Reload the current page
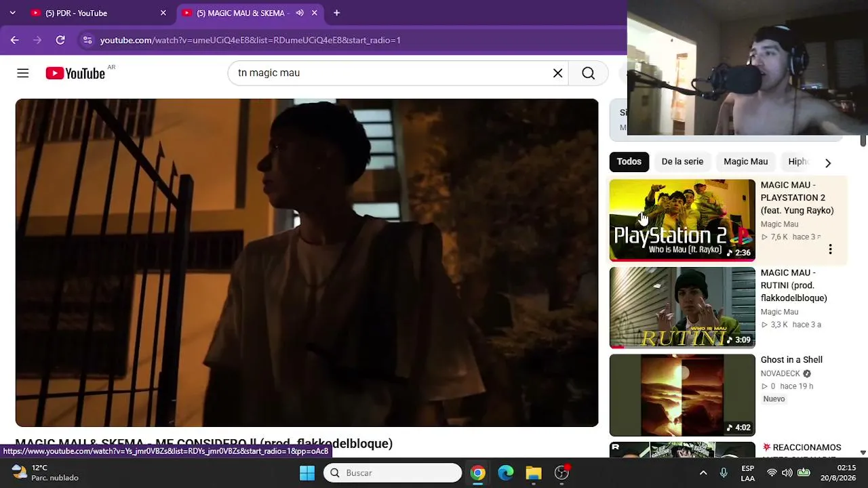 (x=60, y=40)
